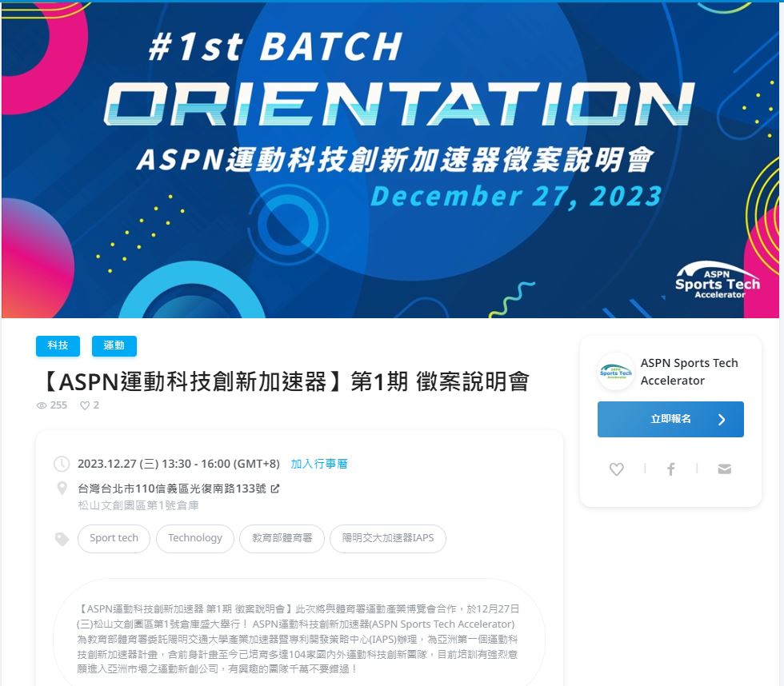Click the clock icon beside event date
784x686 pixels.
pos(62,464)
